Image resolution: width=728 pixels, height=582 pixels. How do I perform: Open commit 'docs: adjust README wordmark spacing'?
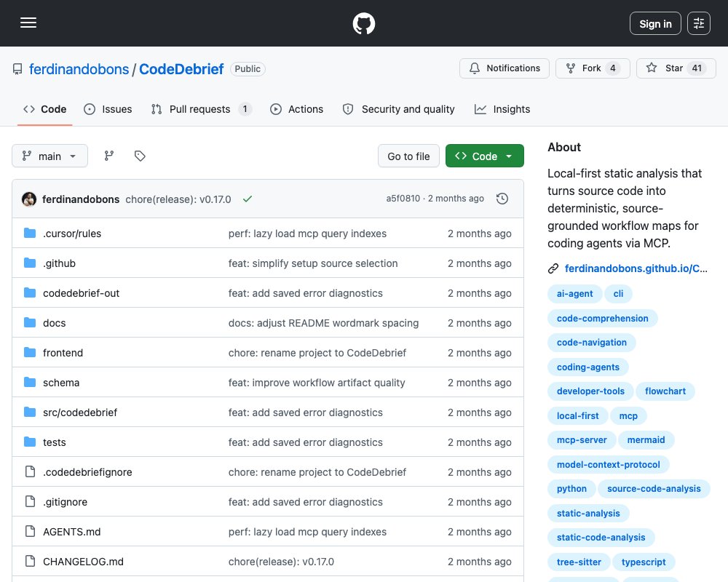pyautogui.click(x=324, y=323)
